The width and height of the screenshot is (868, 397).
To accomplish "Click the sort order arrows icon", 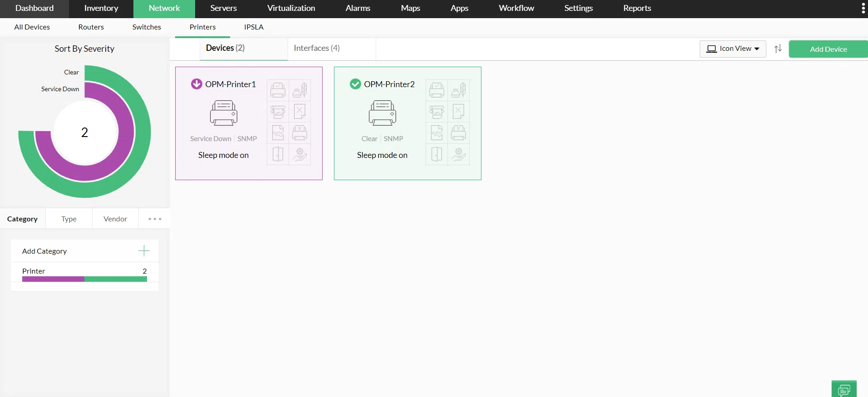I will click(x=778, y=49).
